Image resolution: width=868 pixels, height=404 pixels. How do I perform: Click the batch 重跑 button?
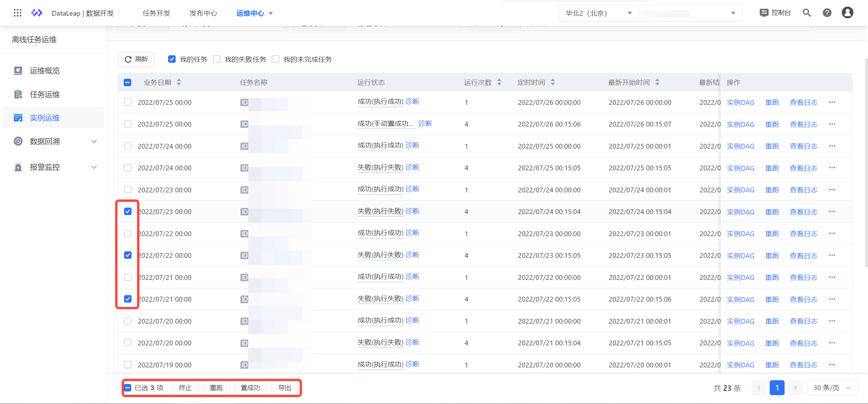tap(216, 388)
